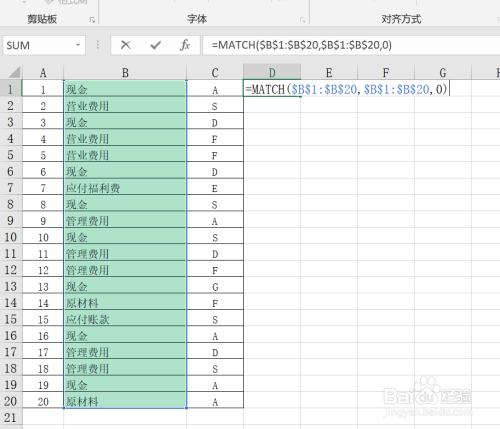Click cell D1 containing MATCH formula
Screen dimensions: 500x429
[x=272, y=89]
